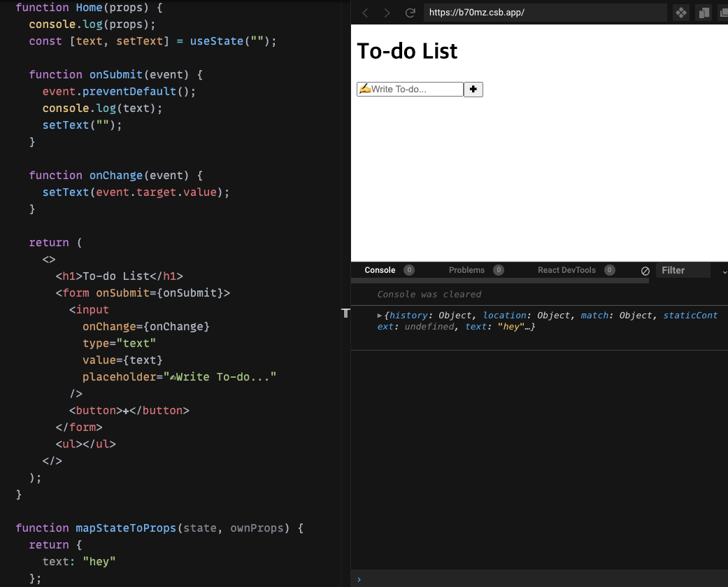Click the 'Console was cleared' message
728x587 pixels.
pos(429,295)
